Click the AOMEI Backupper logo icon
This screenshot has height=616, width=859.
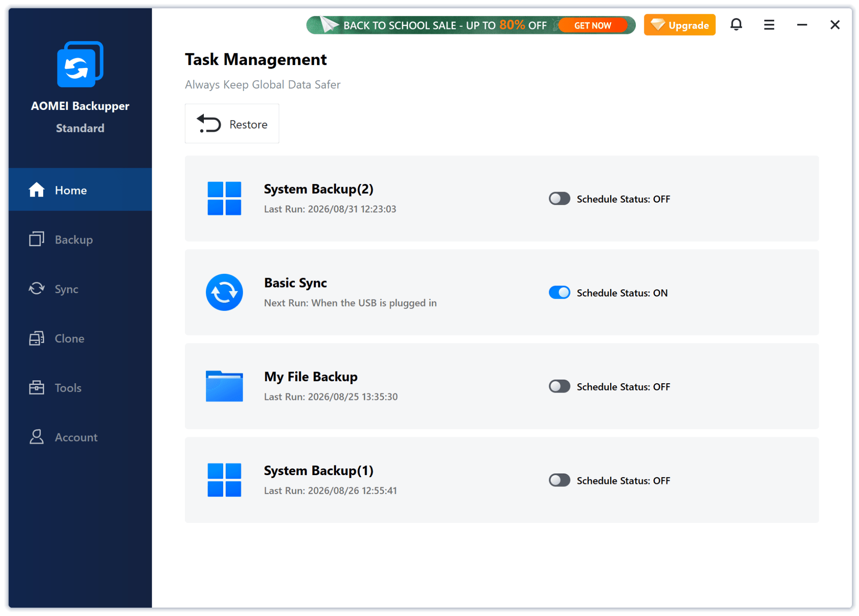pos(80,64)
